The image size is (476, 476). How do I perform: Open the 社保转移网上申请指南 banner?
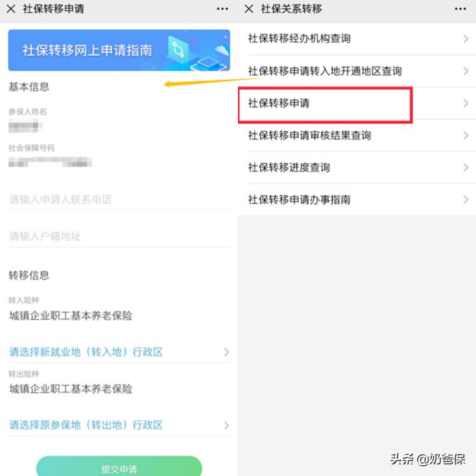[119, 50]
